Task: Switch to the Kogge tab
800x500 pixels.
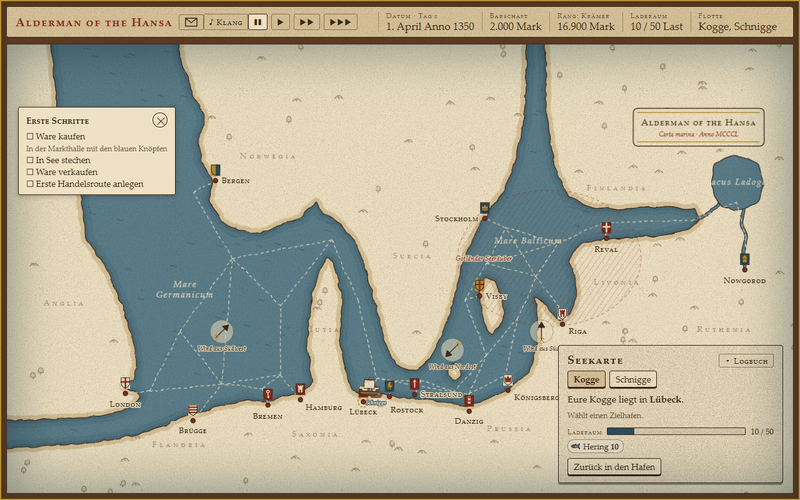Action: pyautogui.click(x=586, y=380)
